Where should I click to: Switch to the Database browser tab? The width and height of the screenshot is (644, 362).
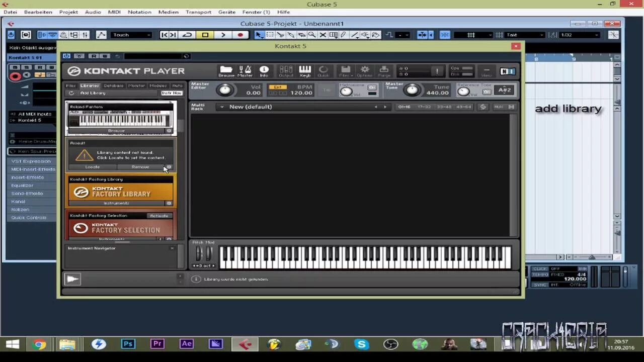coord(113,85)
